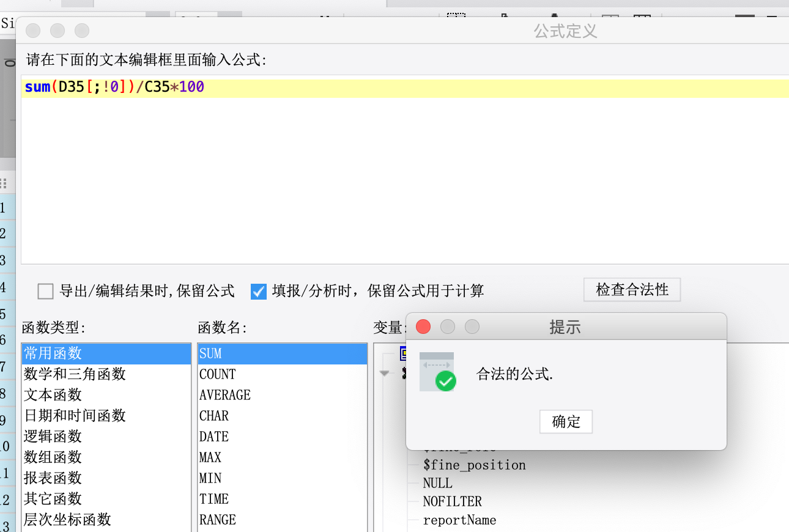789x532 pixels.
Task: Select the MAX function
Action: 283,457
